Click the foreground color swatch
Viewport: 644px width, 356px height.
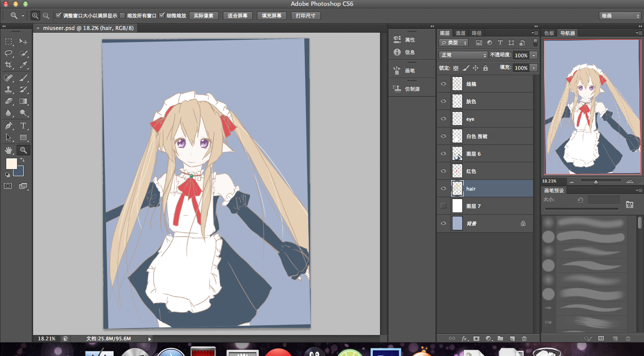click(x=11, y=164)
